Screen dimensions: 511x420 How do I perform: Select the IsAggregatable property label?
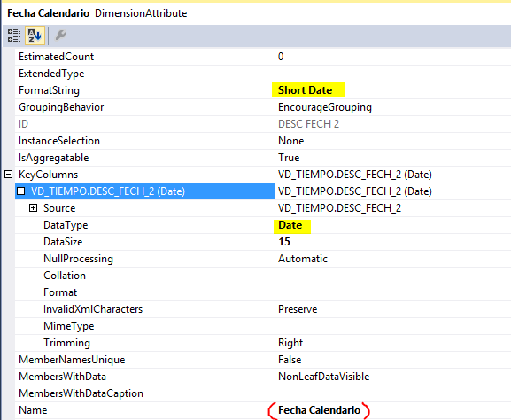(53, 158)
